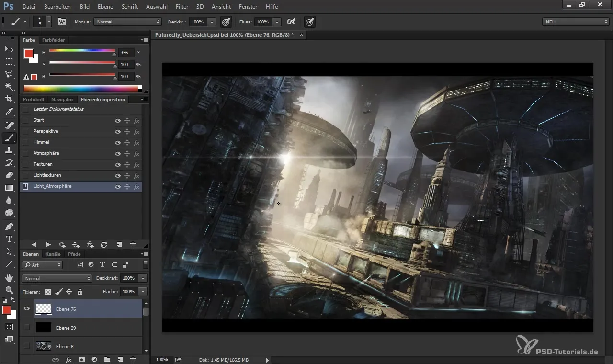Select the Healing Brush tool
Viewport: 613px width, 364px height.
click(x=9, y=125)
